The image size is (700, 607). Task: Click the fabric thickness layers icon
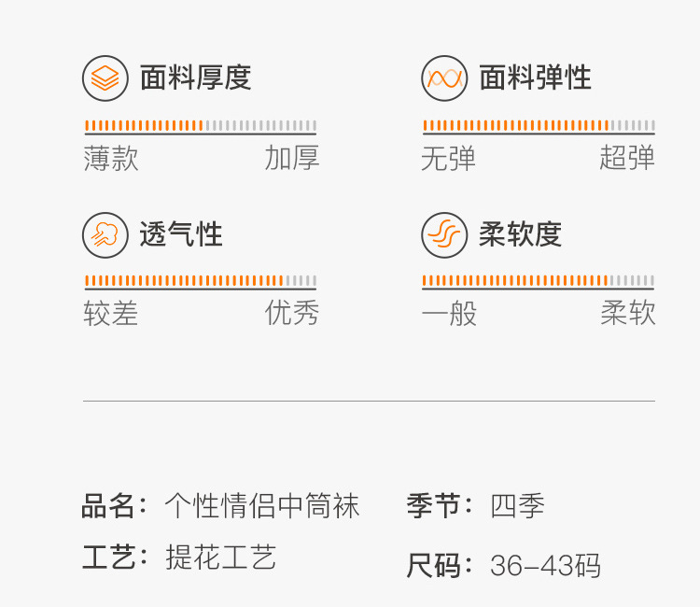[105, 78]
